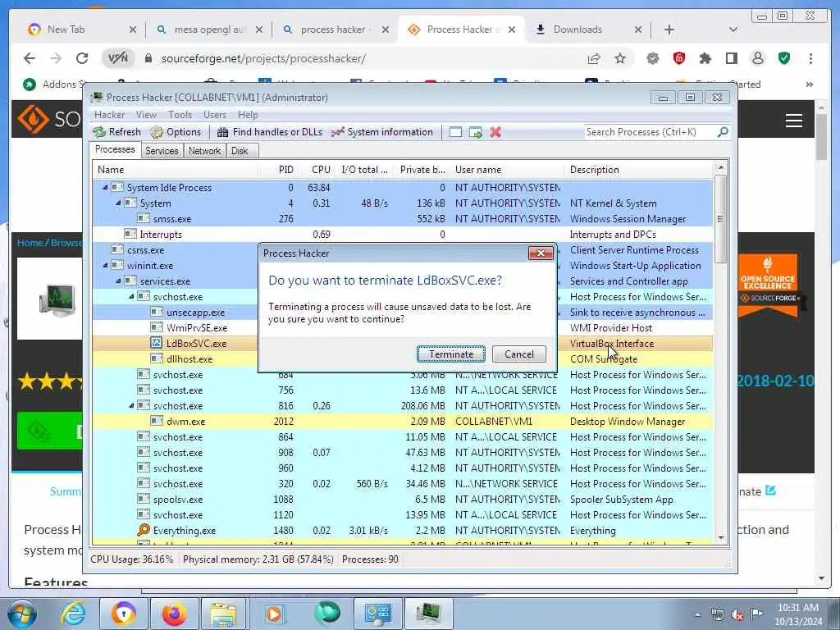
Task: Close the Process Hacker confirmation dialog
Action: pyautogui.click(x=541, y=253)
